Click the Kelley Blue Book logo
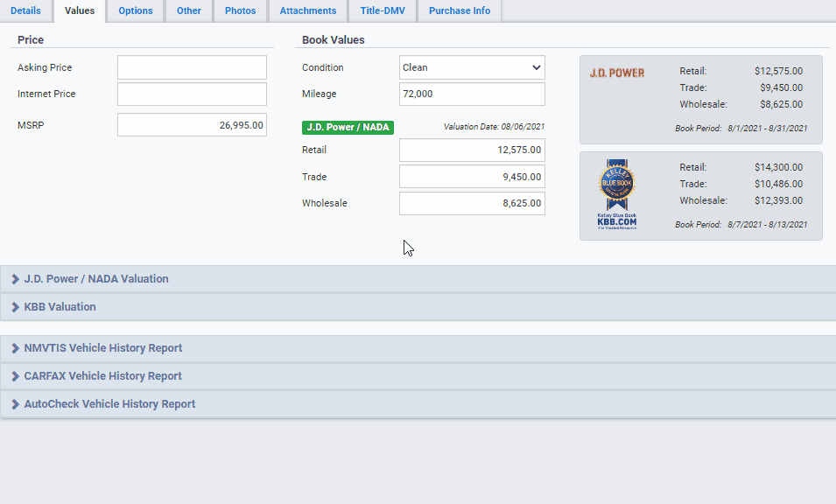 pos(616,193)
